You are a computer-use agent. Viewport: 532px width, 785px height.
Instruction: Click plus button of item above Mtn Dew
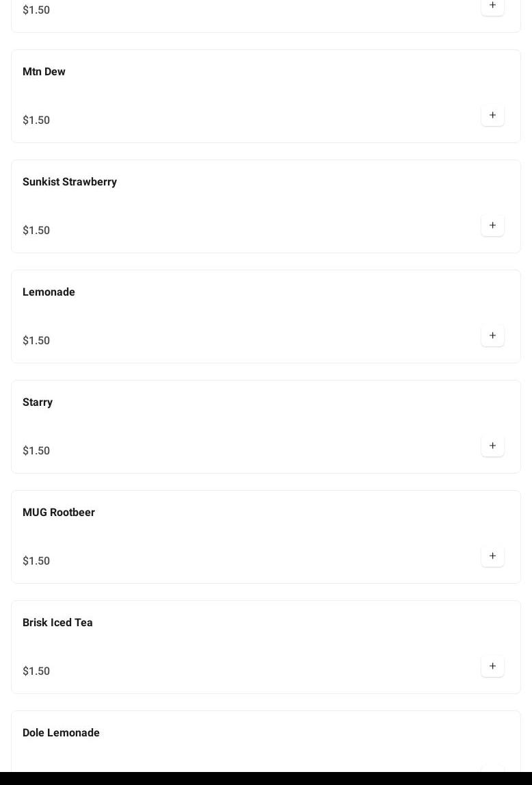pos(492,5)
